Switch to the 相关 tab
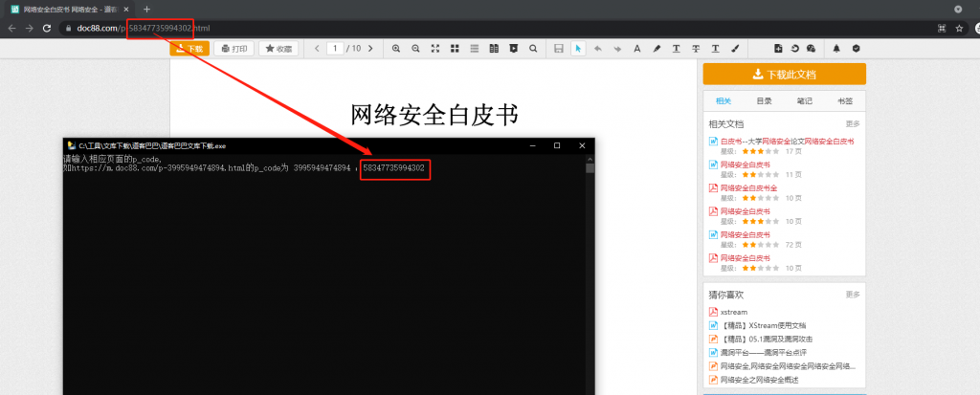The height and width of the screenshot is (395, 980). pyautogui.click(x=724, y=100)
